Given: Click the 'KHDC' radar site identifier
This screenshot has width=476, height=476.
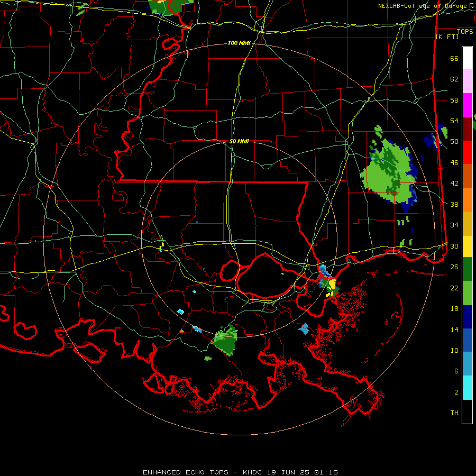Looking at the screenshot, I should coord(253,472).
